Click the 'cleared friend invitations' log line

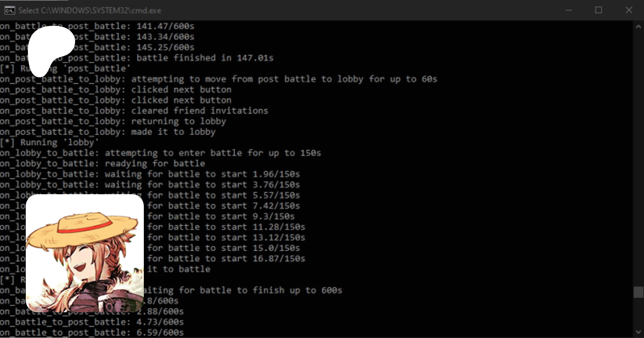199,111
